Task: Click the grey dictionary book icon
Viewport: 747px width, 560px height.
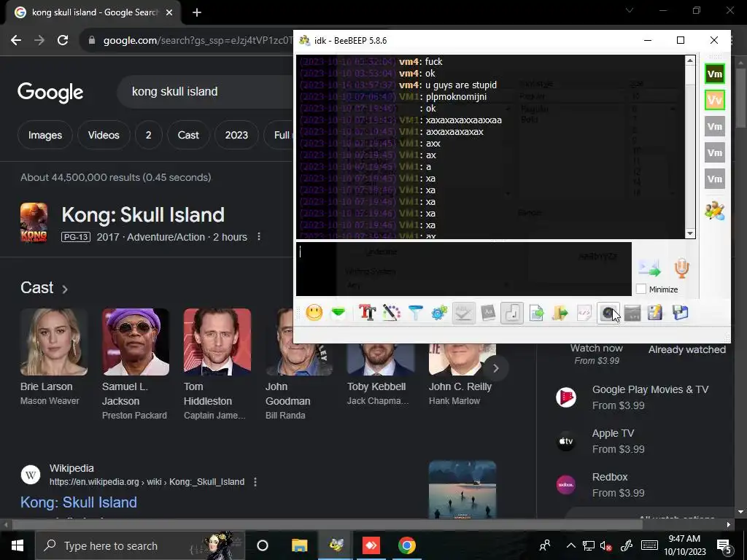Action: pyautogui.click(x=488, y=313)
